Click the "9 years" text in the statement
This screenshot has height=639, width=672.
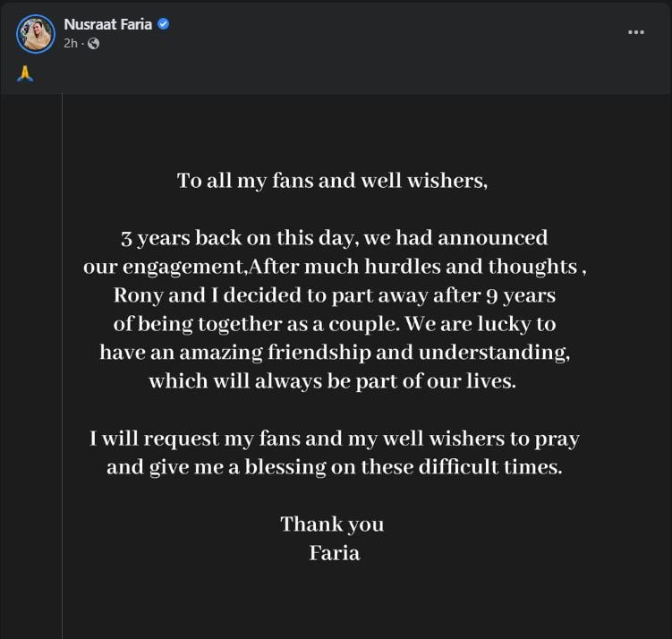click(521, 296)
